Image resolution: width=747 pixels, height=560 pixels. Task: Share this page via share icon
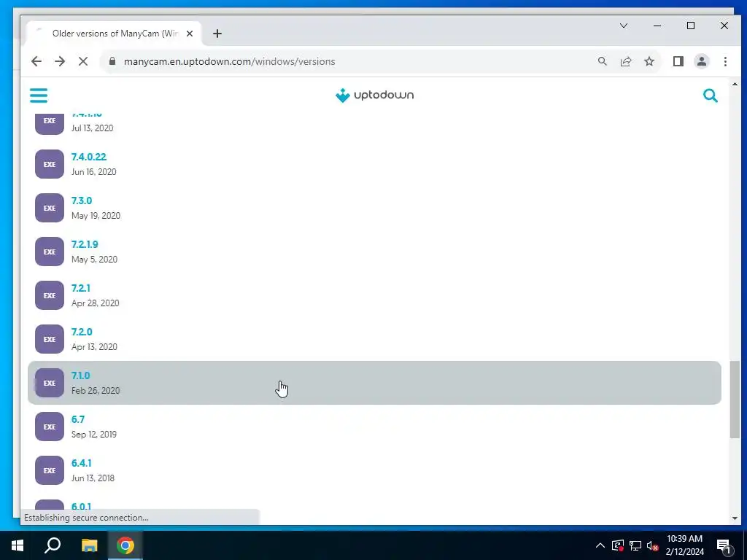coord(625,61)
